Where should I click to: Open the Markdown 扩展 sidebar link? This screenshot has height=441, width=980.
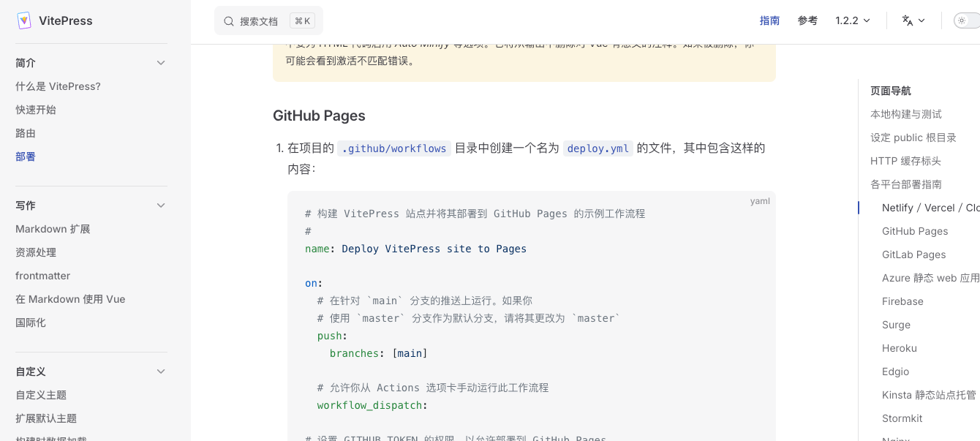pyautogui.click(x=53, y=229)
